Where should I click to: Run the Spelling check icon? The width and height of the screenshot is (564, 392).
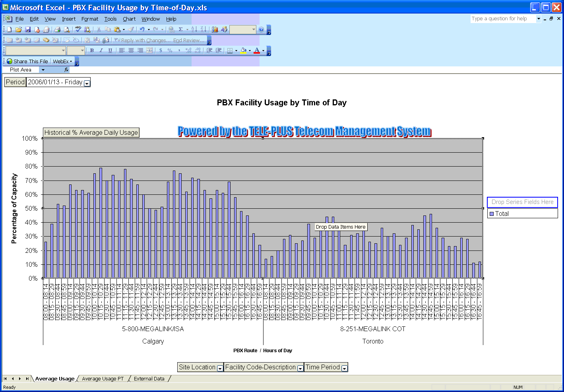pos(78,29)
